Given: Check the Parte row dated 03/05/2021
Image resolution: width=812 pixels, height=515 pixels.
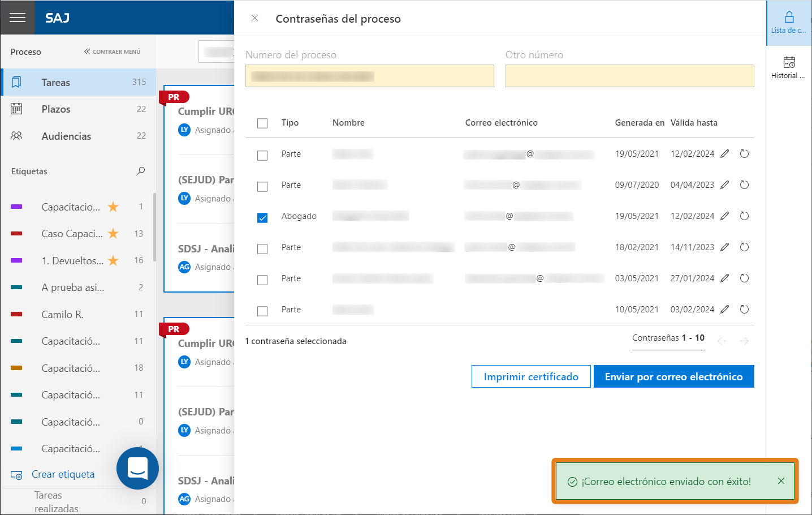Looking at the screenshot, I should tap(262, 280).
